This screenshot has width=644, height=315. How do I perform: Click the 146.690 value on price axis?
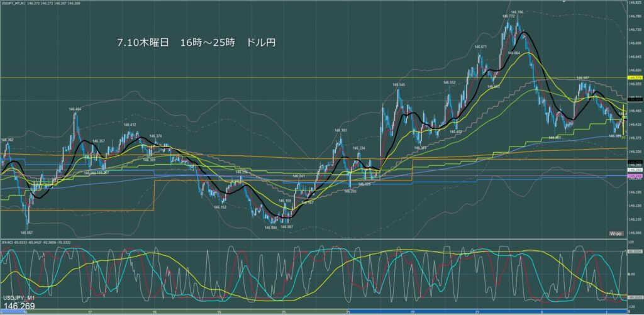635,43
